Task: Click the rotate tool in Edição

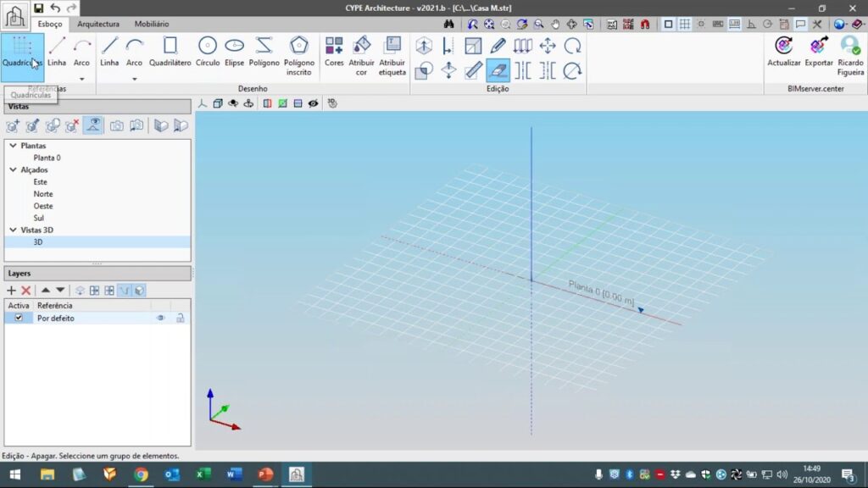Action: pyautogui.click(x=573, y=46)
